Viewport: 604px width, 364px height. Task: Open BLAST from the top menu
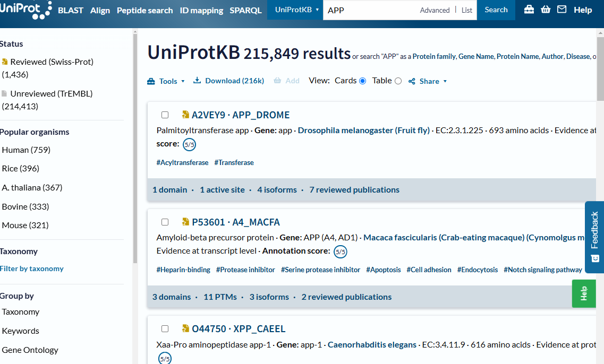coord(71,10)
